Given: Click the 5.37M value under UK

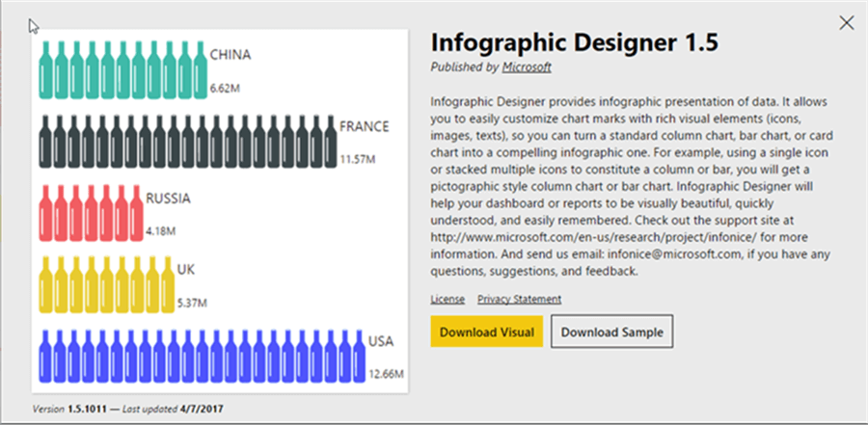Looking at the screenshot, I should tap(192, 304).
